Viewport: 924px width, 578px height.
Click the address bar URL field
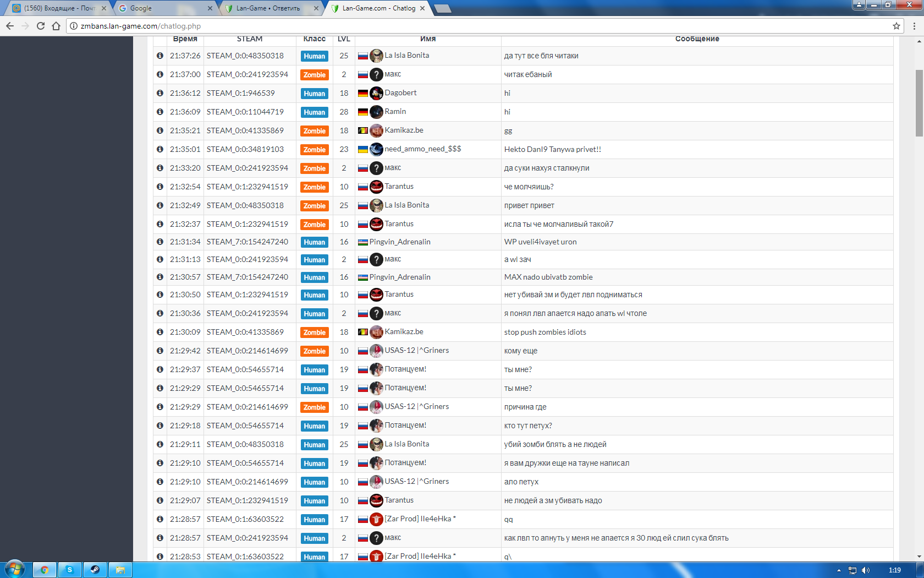click(x=440, y=26)
